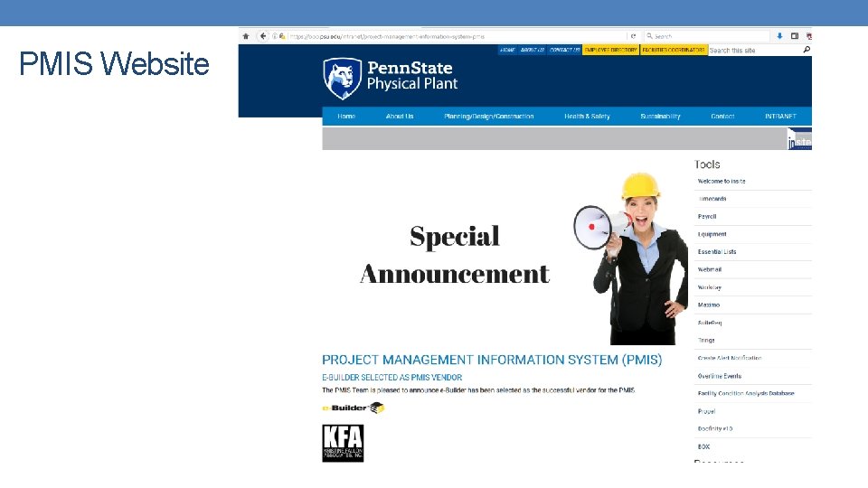Screen dimensions: 868x488
Task: Open HOME in top utility bar
Action: point(507,51)
